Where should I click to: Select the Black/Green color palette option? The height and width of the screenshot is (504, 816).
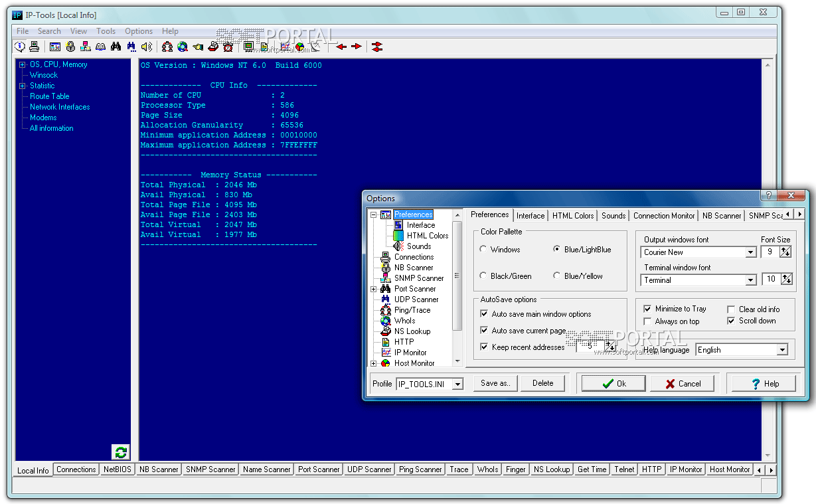(x=484, y=276)
